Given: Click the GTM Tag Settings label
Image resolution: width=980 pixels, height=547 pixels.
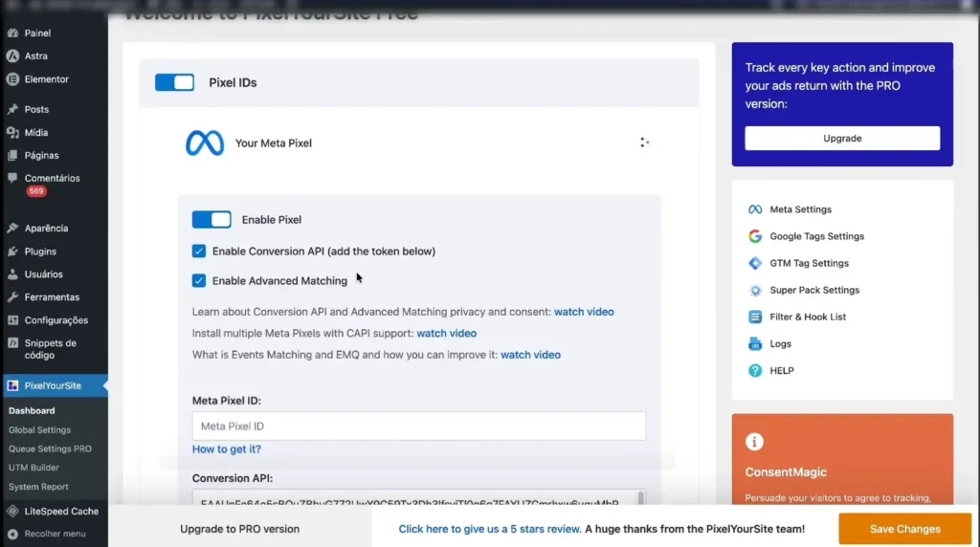Looking at the screenshot, I should (809, 263).
